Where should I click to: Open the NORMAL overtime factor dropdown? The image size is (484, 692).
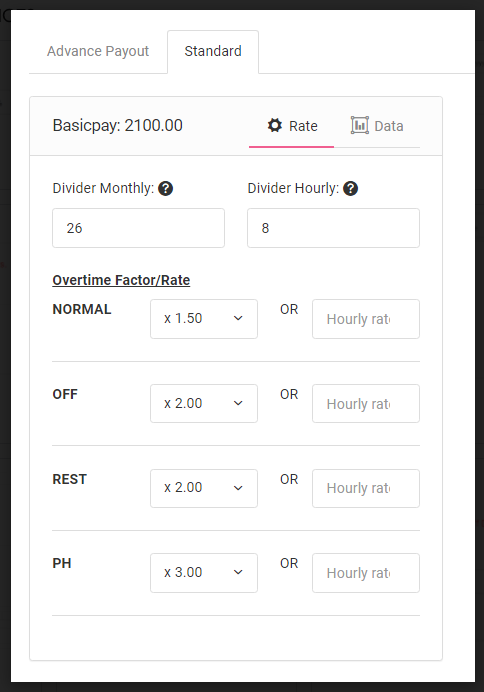click(x=204, y=319)
